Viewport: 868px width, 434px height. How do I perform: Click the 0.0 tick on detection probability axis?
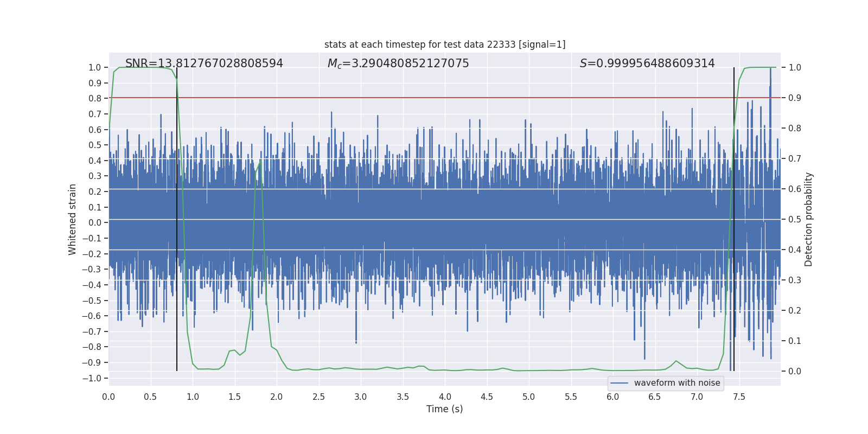[x=795, y=372]
